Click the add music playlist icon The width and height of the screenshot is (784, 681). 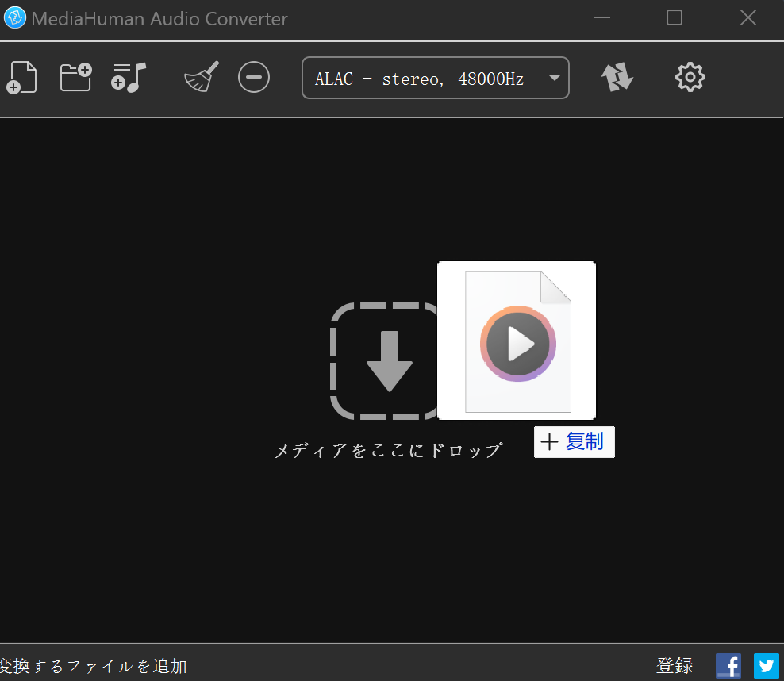tap(129, 78)
